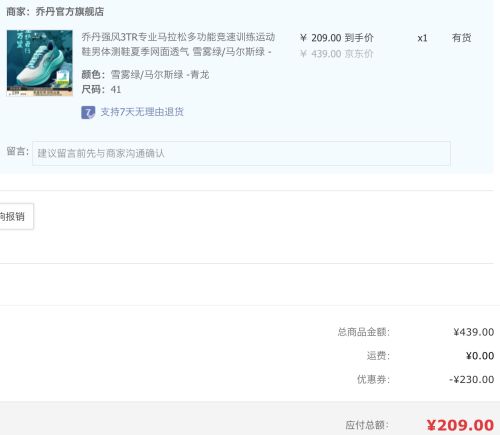Click the 留言 label
The width and height of the screenshot is (500, 435).
pos(18,151)
